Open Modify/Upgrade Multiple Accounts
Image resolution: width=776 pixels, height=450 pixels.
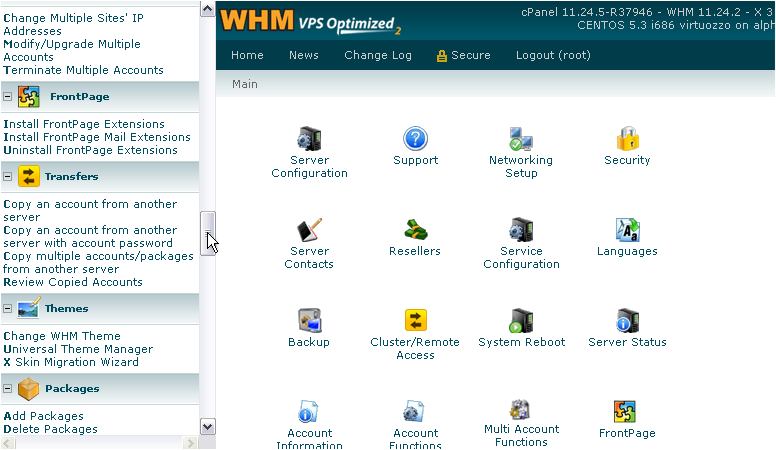pos(72,50)
